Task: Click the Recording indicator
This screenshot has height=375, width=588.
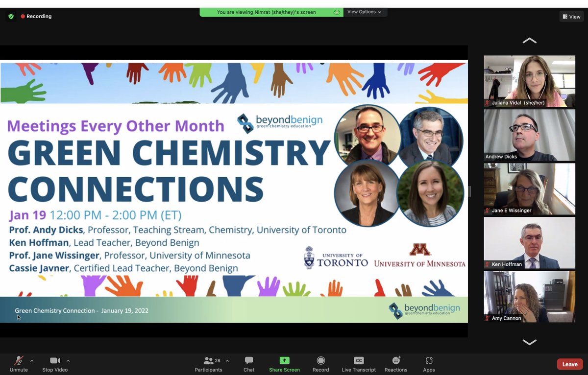Action: click(x=36, y=16)
